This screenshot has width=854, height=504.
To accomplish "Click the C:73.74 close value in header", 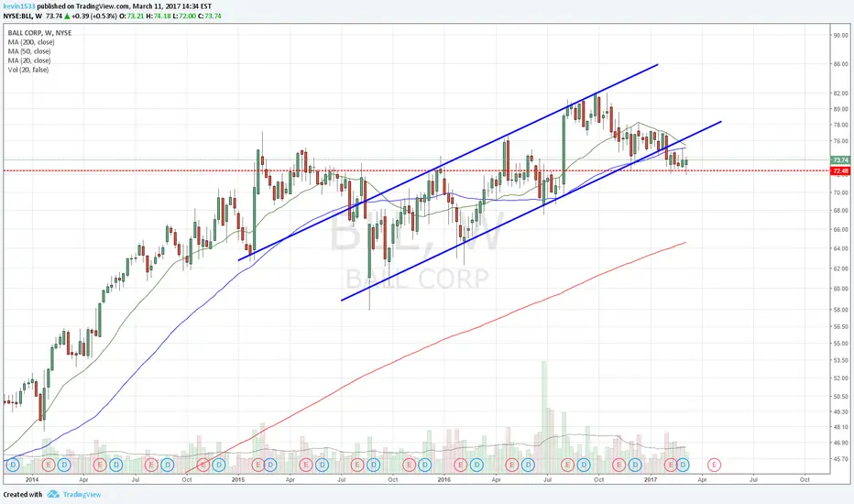I will point(209,16).
